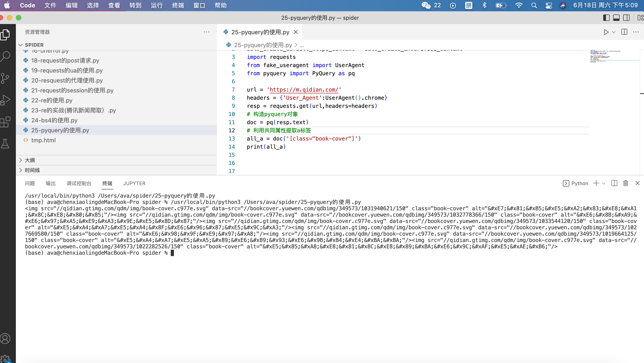The width and height of the screenshot is (644, 363).
Task: Switch to the JUPYTER panel tab
Action: click(x=134, y=183)
